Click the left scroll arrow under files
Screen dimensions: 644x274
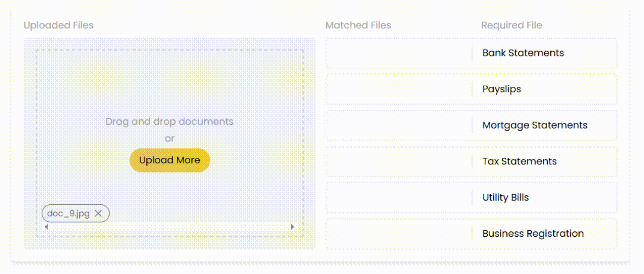click(46, 227)
